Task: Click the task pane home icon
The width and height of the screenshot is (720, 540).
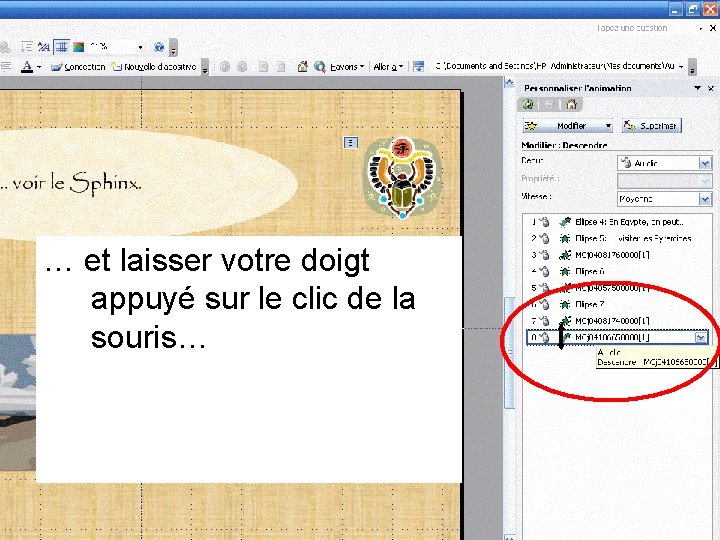Action: (x=571, y=104)
